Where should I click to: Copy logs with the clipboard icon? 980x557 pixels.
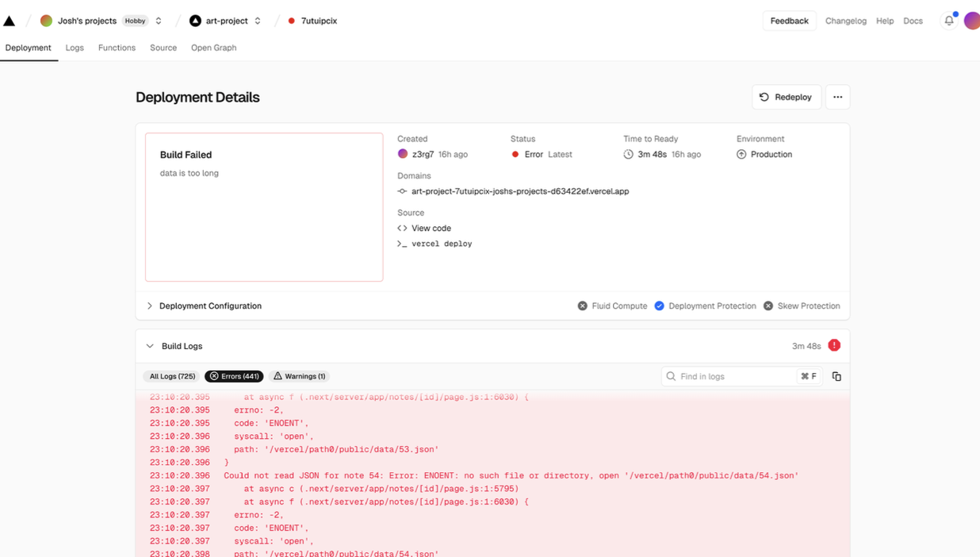pyautogui.click(x=836, y=376)
